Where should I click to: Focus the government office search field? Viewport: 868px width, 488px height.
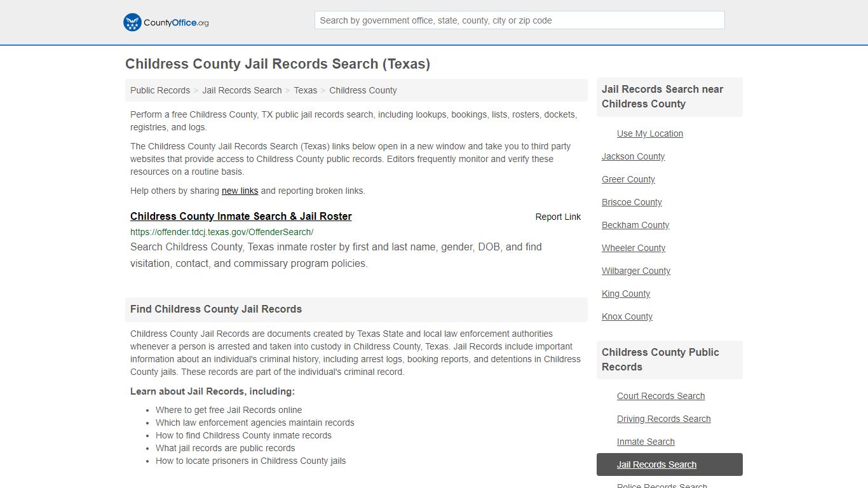[519, 20]
